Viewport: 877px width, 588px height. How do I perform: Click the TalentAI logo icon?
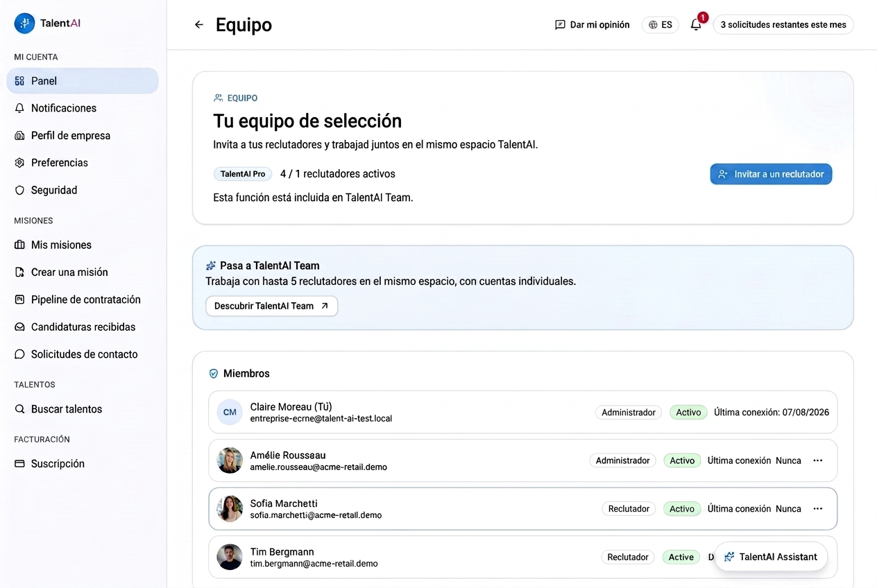24,23
